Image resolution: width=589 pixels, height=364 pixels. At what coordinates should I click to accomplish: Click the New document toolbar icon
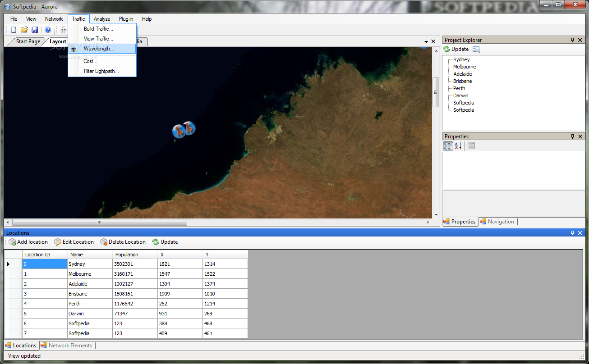click(x=14, y=30)
